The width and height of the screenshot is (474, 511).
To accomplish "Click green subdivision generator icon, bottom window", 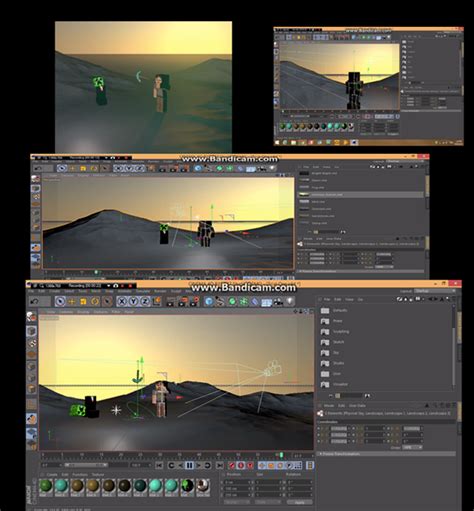I will pyautogui.click(x=232, y=301).
